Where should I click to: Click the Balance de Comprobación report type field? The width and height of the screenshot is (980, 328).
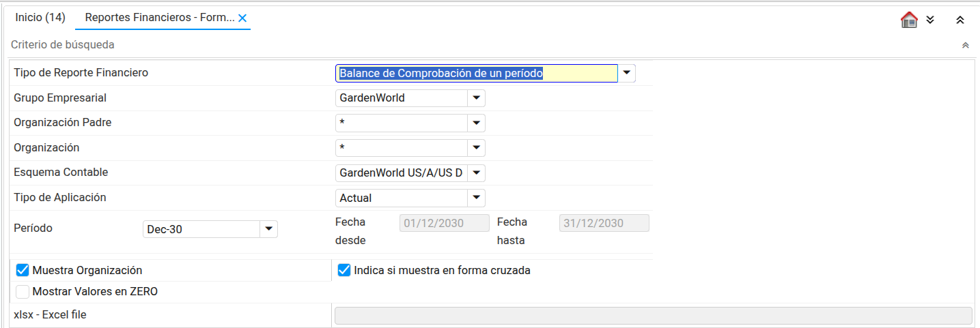point(477,73)
